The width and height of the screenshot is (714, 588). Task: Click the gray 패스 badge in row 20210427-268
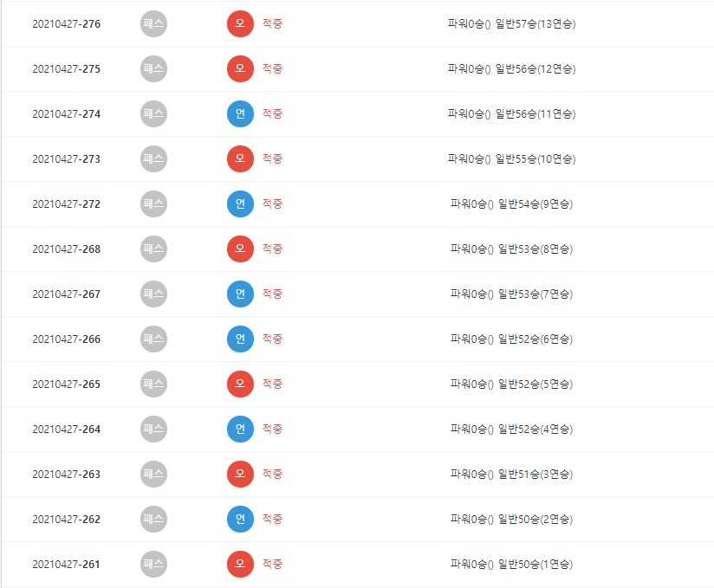153,249
